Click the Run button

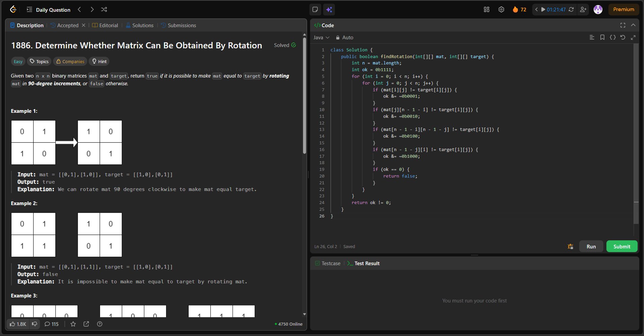pos(591,246)
